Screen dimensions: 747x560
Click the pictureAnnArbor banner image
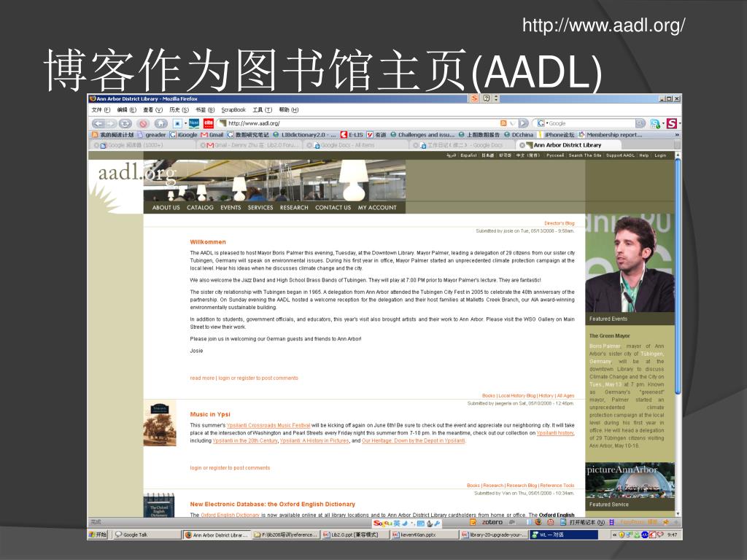[x=630, y=480]
